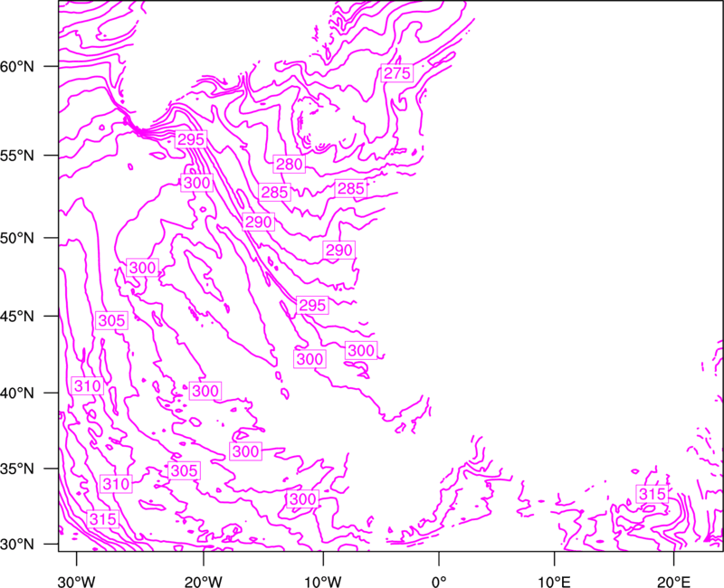Click the 305 contour label beside 45°N
The image size is (724, 588).
pyautogui.click(x=111, y=320)
